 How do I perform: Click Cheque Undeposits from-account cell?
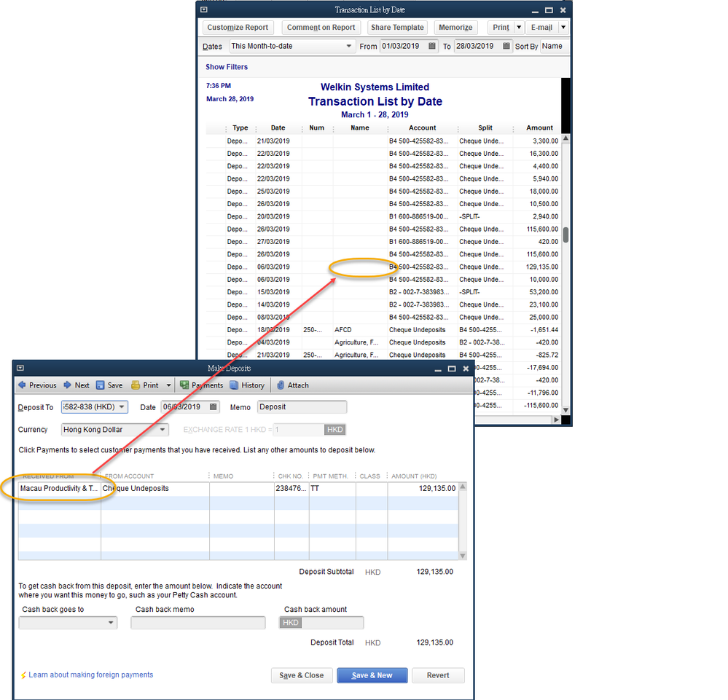coord(155,488)
